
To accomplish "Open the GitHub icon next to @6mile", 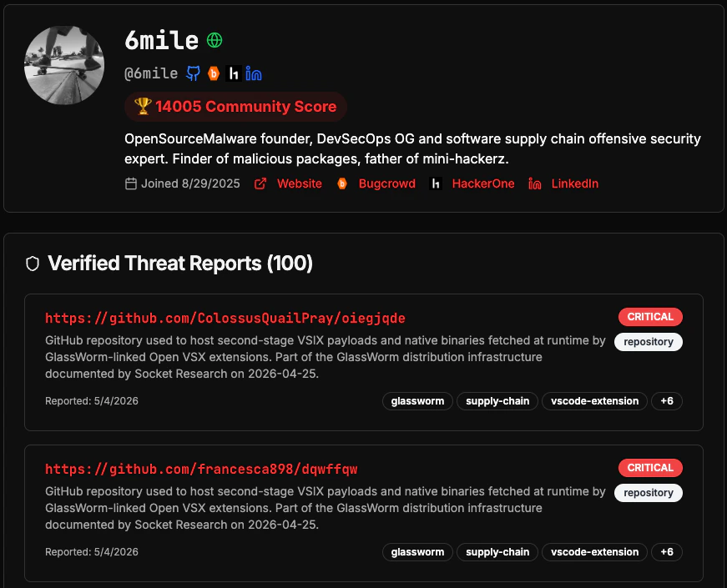I will (x=194, y=73).
